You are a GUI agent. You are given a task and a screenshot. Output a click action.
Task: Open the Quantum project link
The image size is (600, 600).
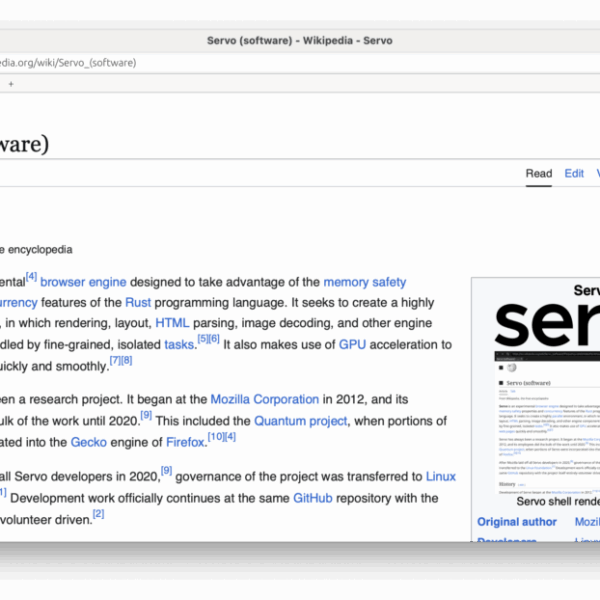pos(301,421)
